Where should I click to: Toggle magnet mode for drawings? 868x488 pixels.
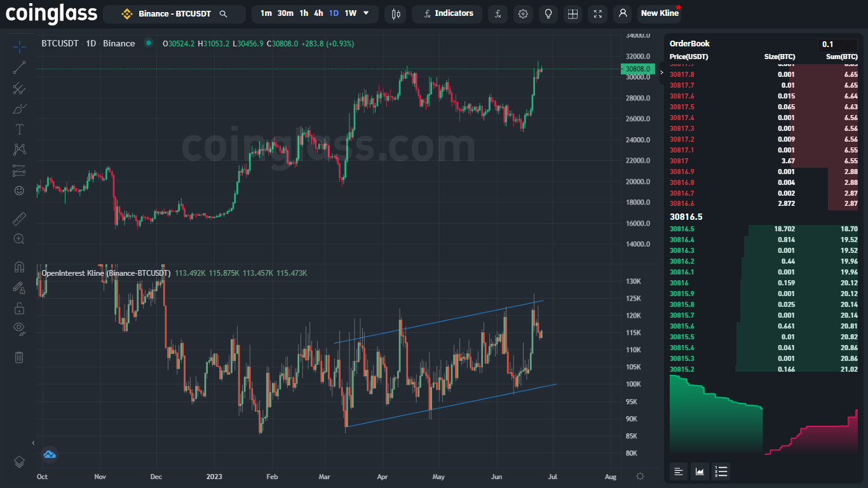coord(19,268)
